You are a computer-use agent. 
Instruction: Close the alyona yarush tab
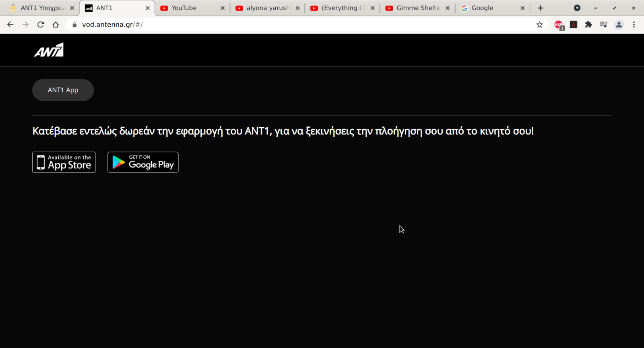point(297,8)
